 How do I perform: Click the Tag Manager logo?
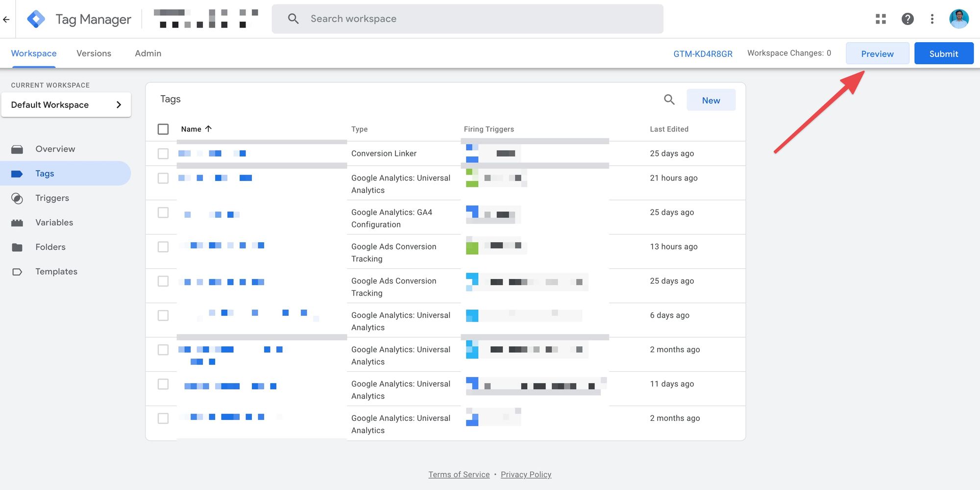[36, 19]
